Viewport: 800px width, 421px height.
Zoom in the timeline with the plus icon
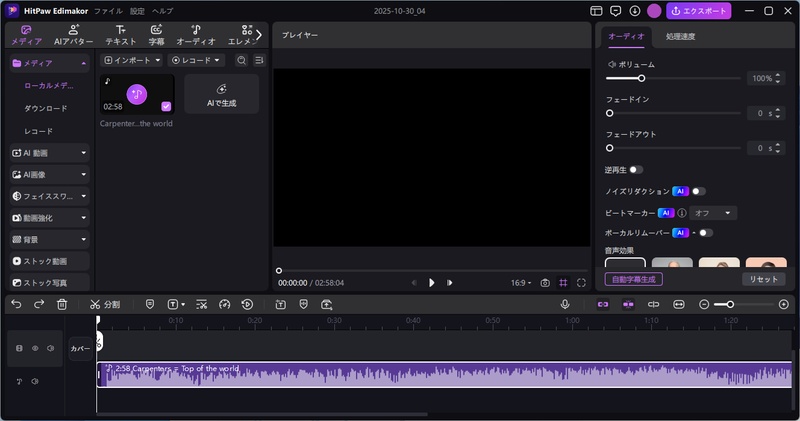[x=784, y=305]
